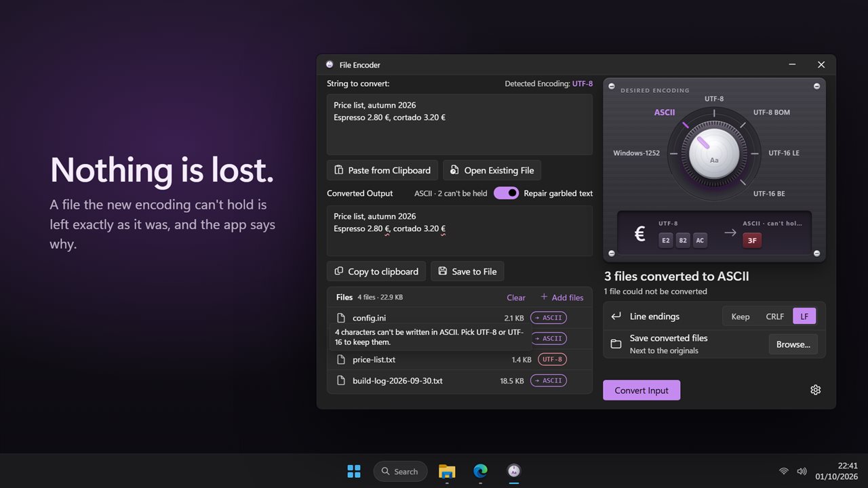Click the purple Detected Encoding UTF-8 value

coord(583,84)
